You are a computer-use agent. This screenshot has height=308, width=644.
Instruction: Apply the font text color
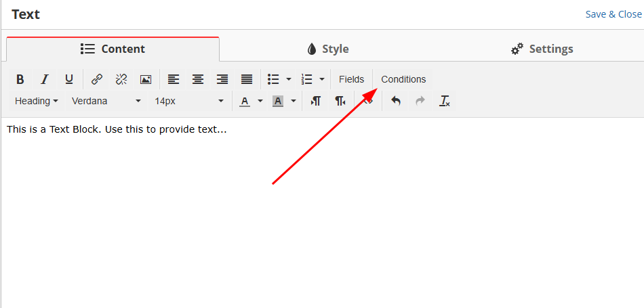click(x=245, y=101)
